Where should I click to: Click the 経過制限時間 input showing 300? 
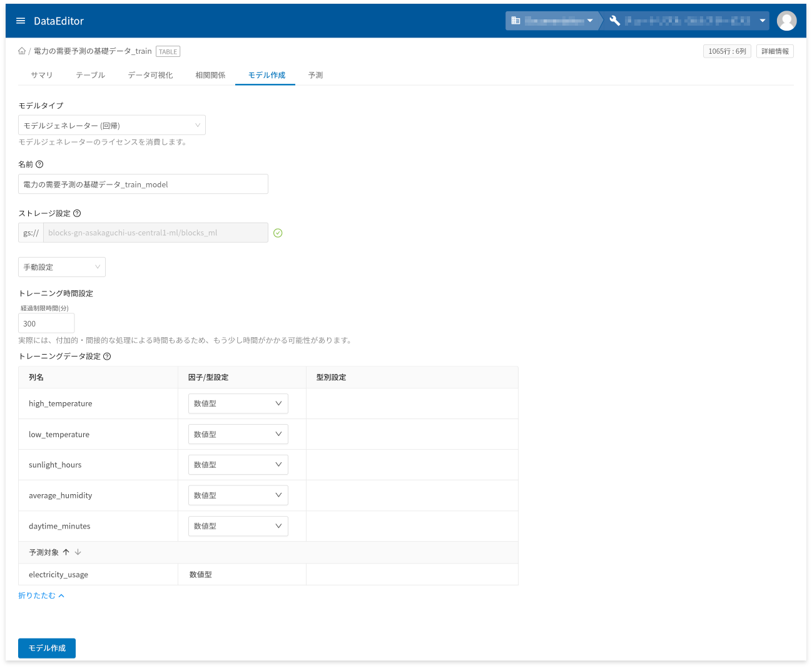[x=46, y=323]
